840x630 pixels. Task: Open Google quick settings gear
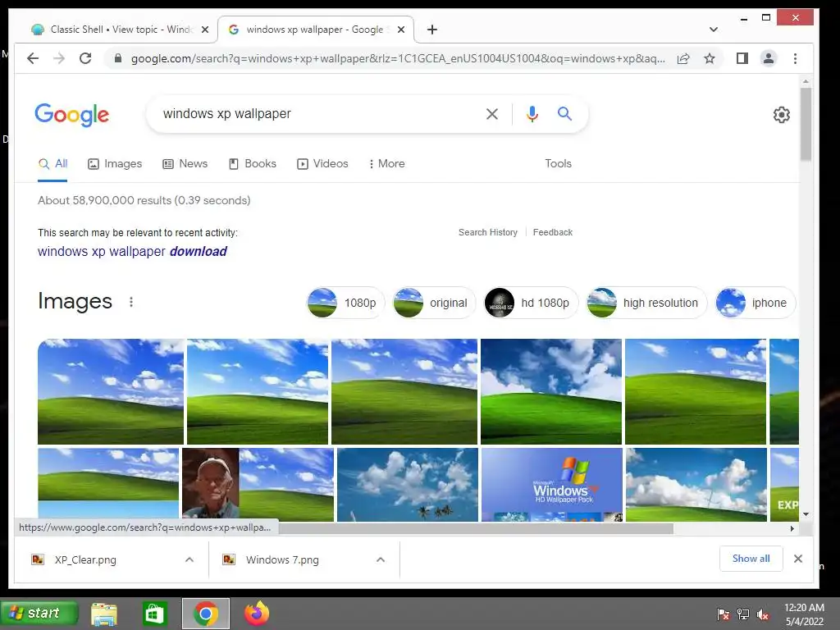point(781,115)
